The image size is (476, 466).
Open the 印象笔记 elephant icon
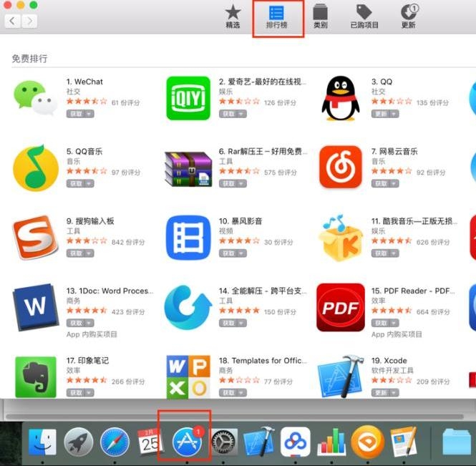[x=36, y=377]
